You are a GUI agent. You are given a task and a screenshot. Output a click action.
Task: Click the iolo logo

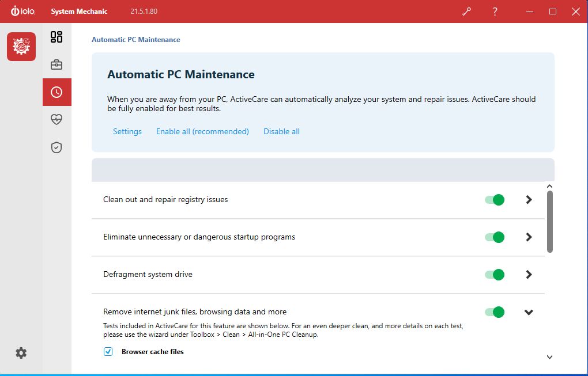(x=23, y=12)
